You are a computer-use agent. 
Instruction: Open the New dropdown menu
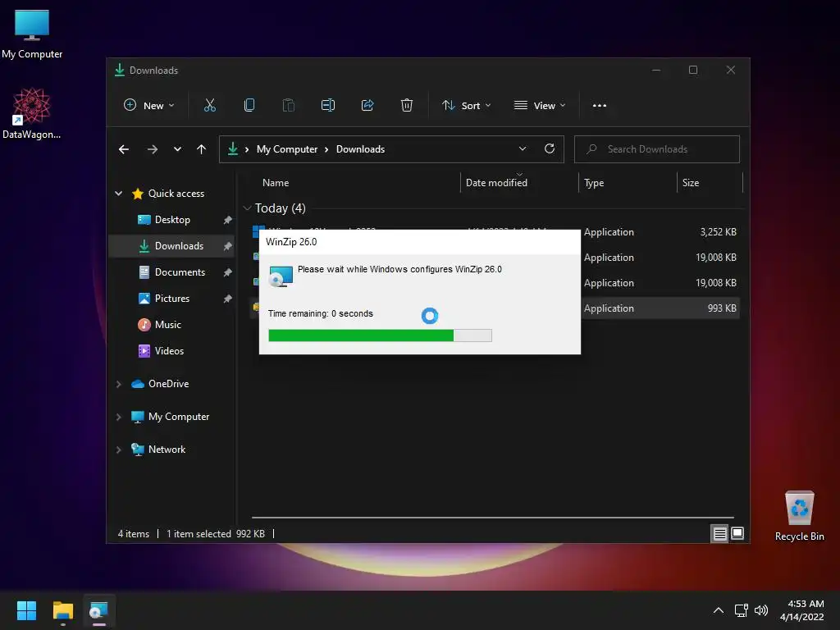[149, 106]
